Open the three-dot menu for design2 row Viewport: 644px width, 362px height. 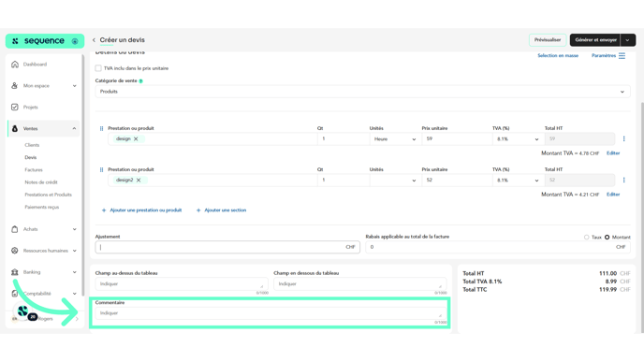coord(623,181)
